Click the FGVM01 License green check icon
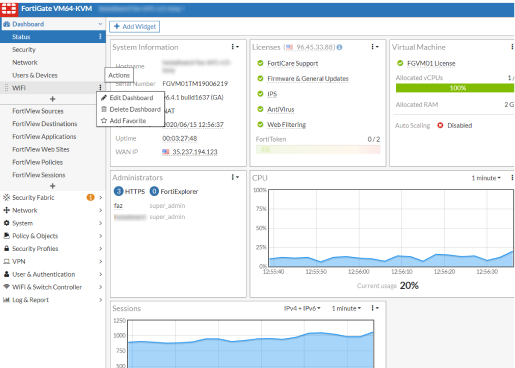Screen dimensions: 515x368 coord(400,63)
